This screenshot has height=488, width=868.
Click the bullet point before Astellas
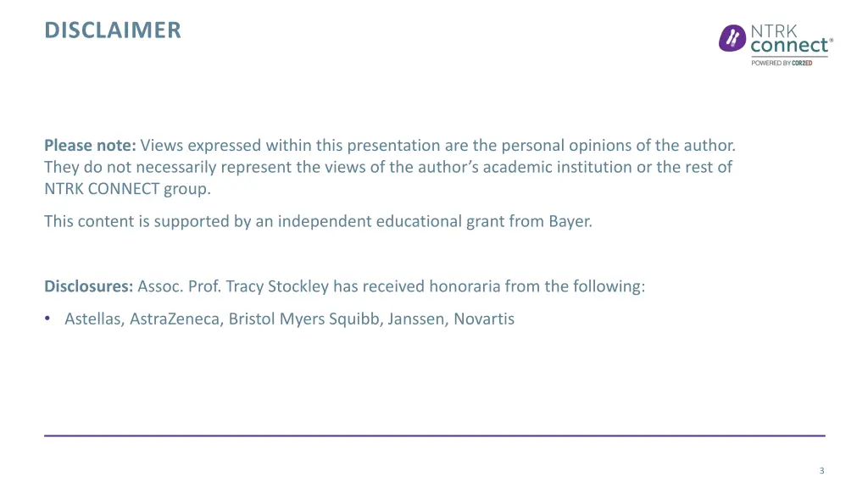[47, 319]
